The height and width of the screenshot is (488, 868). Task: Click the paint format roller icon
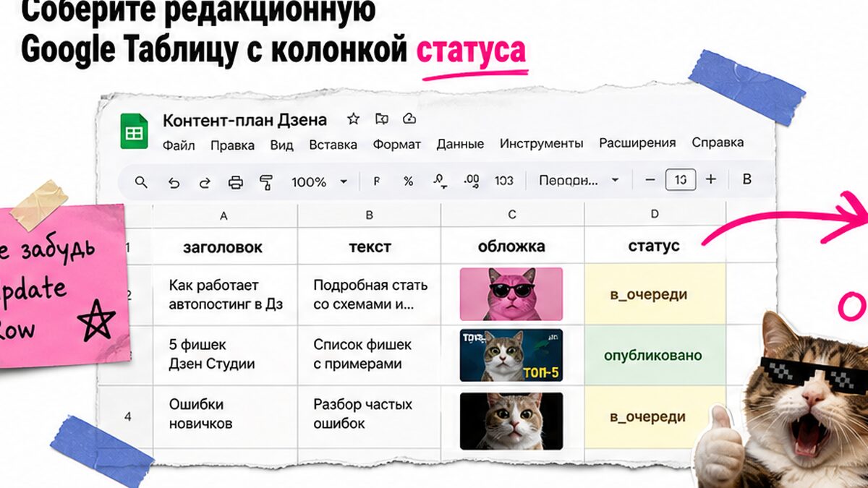pyautogui.click(x=266, y=182)
